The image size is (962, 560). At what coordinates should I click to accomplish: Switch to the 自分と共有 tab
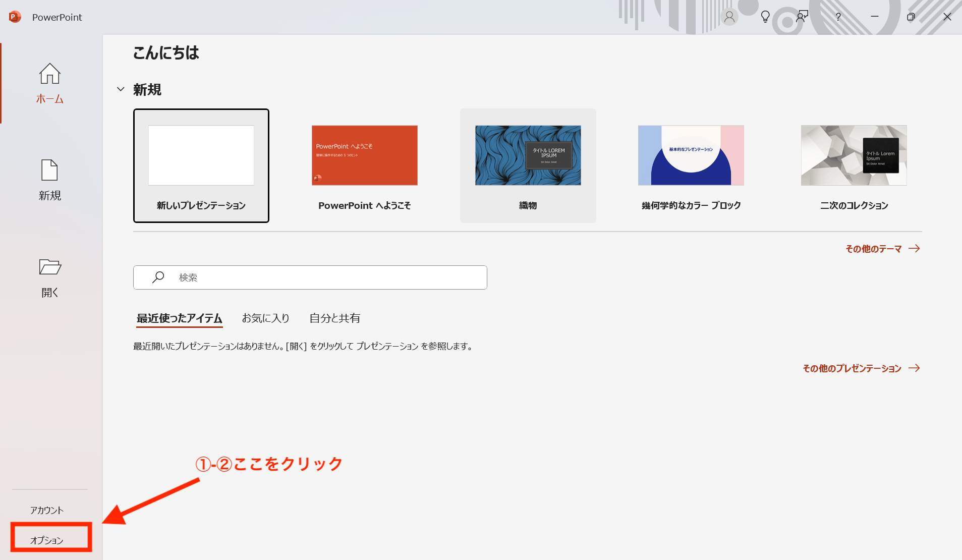335,318
